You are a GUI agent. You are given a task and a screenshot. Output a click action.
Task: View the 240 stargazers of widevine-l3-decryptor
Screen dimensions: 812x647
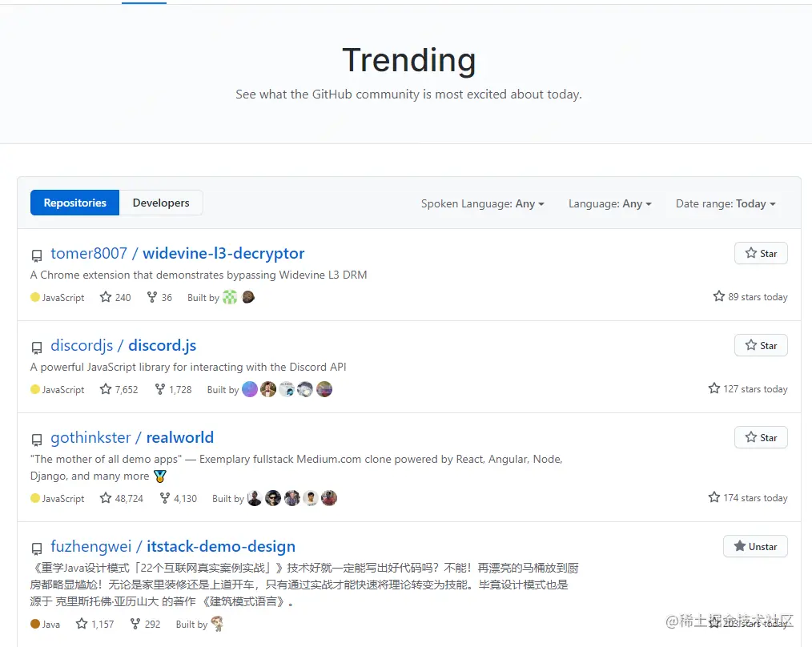[x=115, y=297]
